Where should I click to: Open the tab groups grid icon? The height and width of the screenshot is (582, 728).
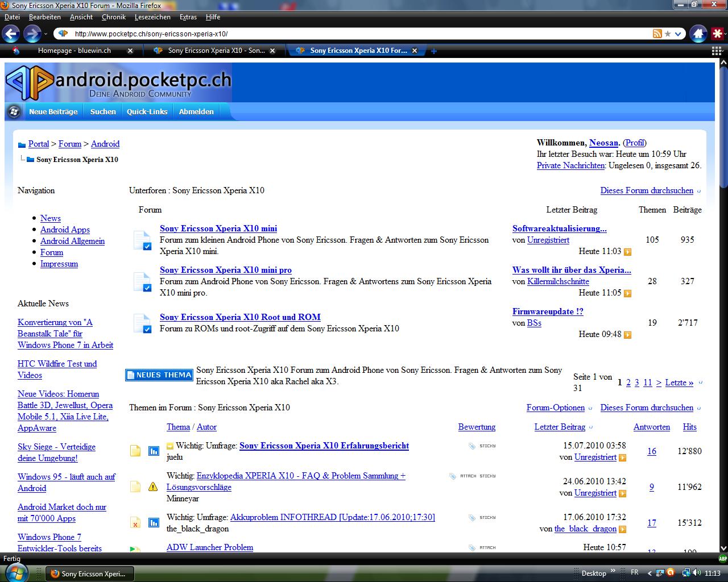(x=717, y=51)
